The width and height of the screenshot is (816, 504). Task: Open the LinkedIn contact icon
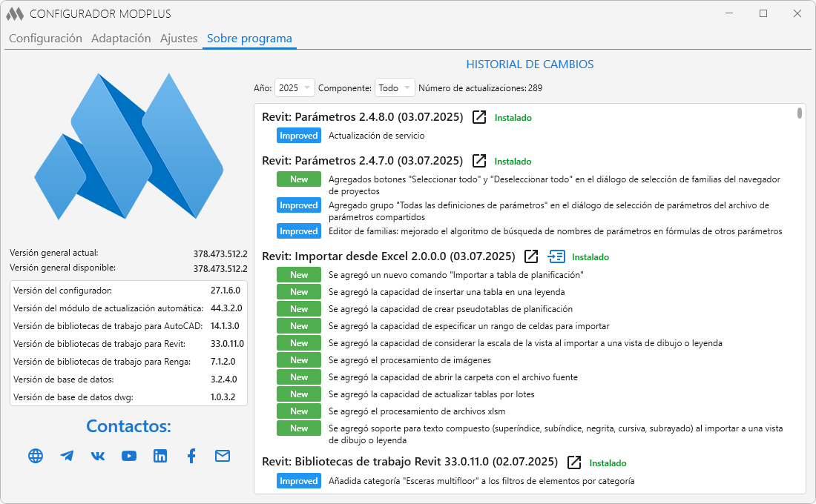160,456
